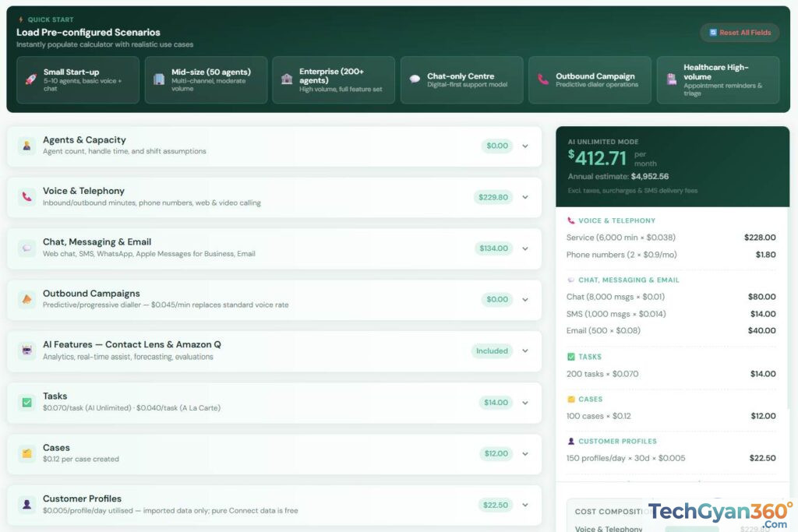Expand the Chat, Messaging & Email chevron
798x532 pixels.
[x=525, y=248]
